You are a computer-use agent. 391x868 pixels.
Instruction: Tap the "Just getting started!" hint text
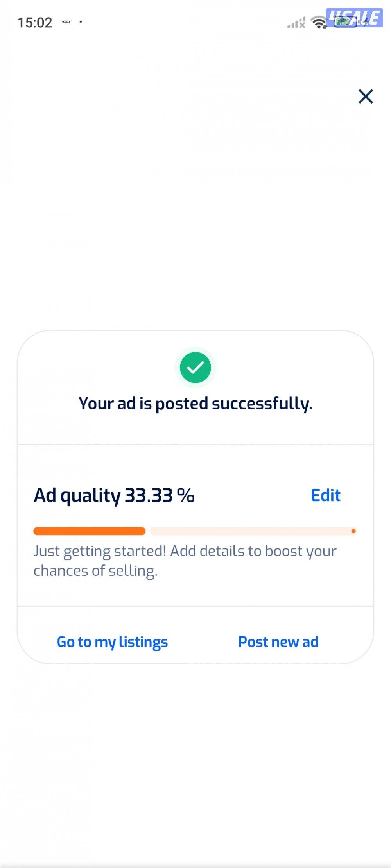coord(100,551)
